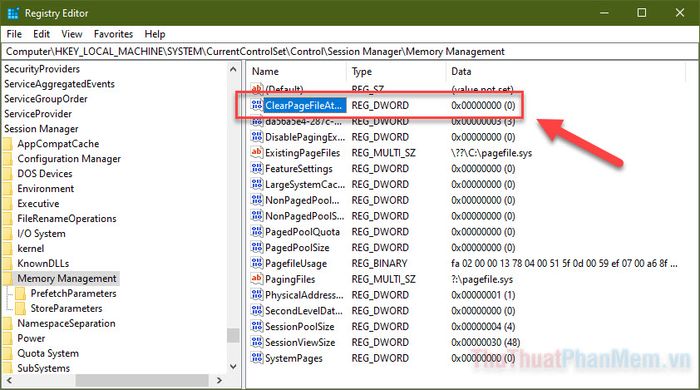Click the PagingFiles multi-string value icon
This screenshot has height=390, width=700.
257,279
